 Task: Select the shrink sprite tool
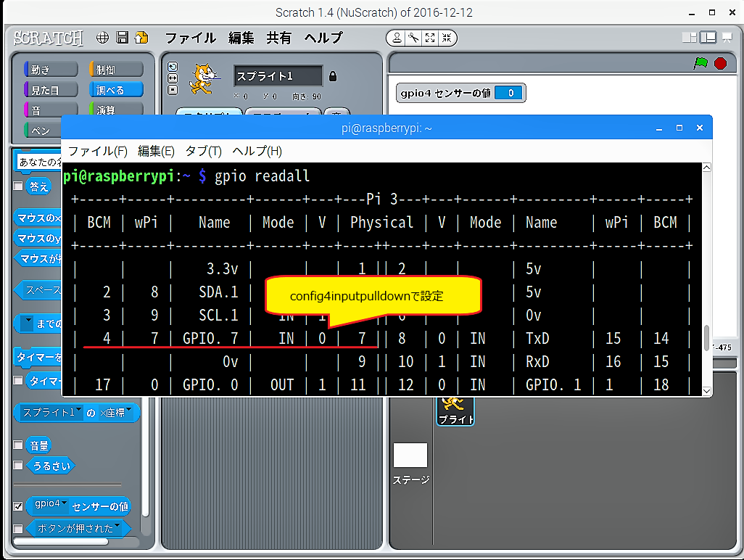click(x=447, y=38)
